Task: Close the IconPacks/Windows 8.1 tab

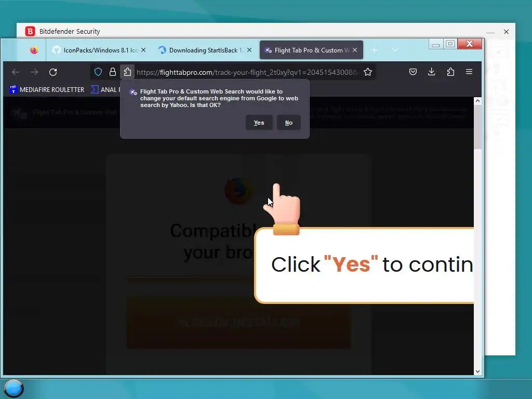Action: tap(143, 50)
